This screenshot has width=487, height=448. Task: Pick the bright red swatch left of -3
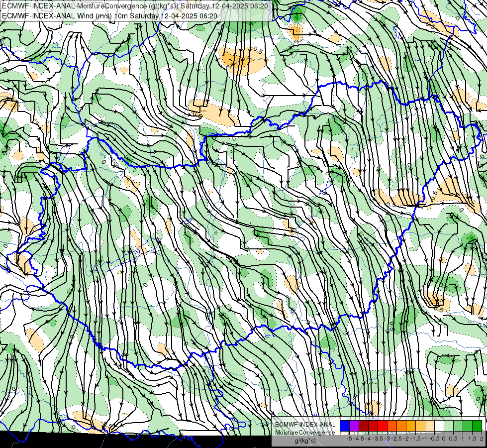[383, 426]
